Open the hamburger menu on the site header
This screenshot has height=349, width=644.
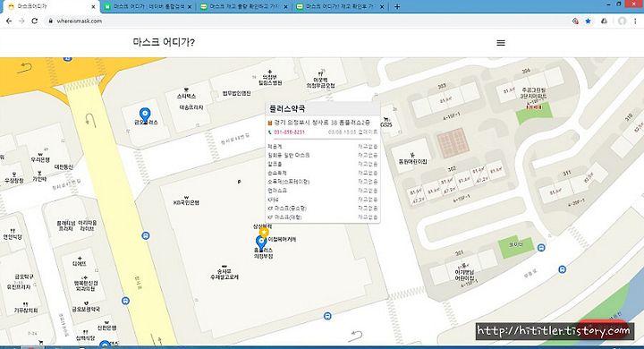tap(501, 43)
